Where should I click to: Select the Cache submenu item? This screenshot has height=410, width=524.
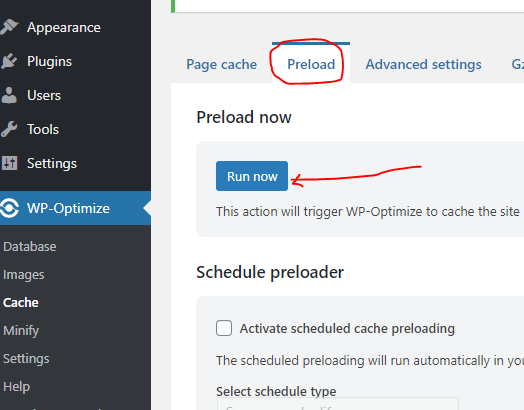pos(21,303)
